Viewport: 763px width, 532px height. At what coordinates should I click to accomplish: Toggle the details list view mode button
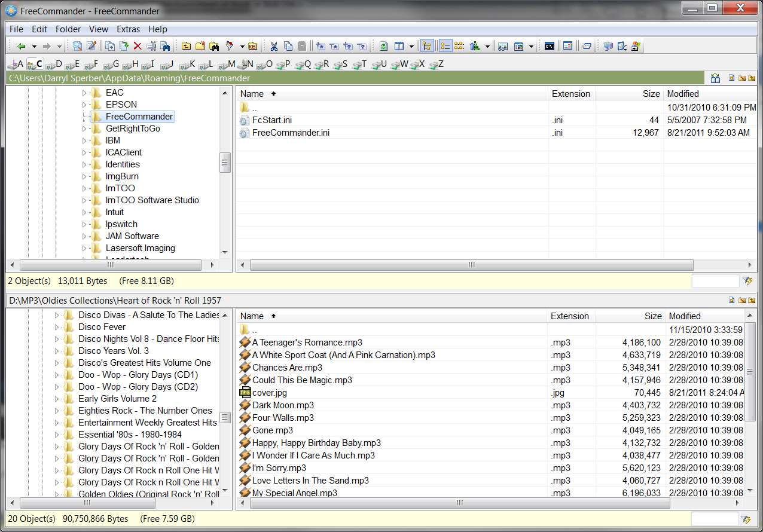click(445, 46)
